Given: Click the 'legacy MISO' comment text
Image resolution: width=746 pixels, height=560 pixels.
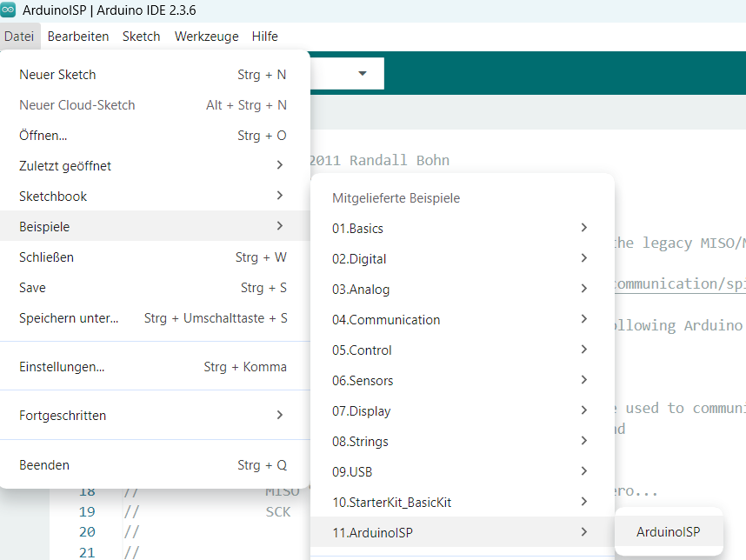Looking at the screenshot, I should 694,243.
